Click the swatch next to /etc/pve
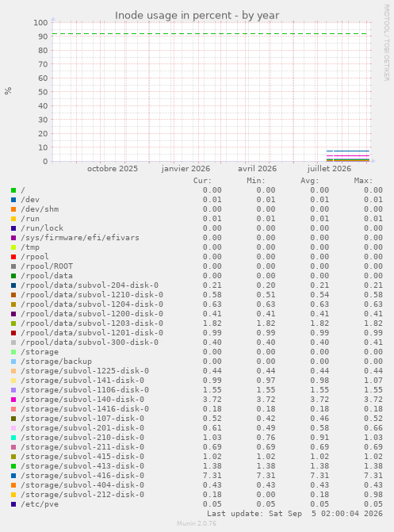Image resolution: width=394 pixels, height=532 pixels. click(13, 504)
